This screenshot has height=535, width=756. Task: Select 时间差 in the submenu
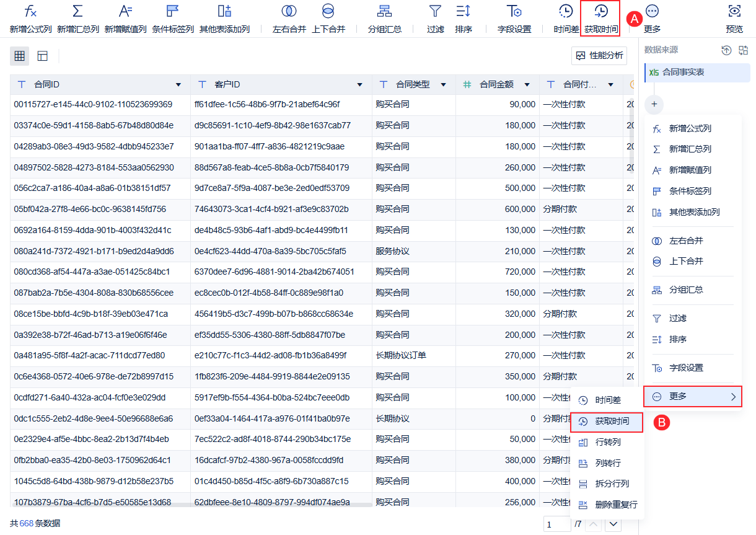(x=607, y=401)
